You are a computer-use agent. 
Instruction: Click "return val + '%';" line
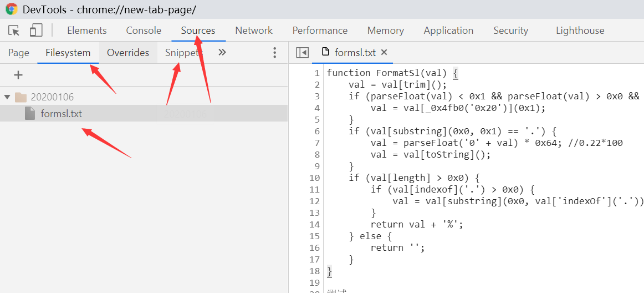pos(416,225)
